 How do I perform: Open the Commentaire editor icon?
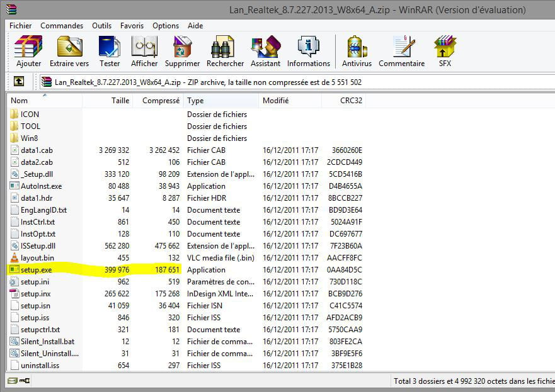(401, 51)
